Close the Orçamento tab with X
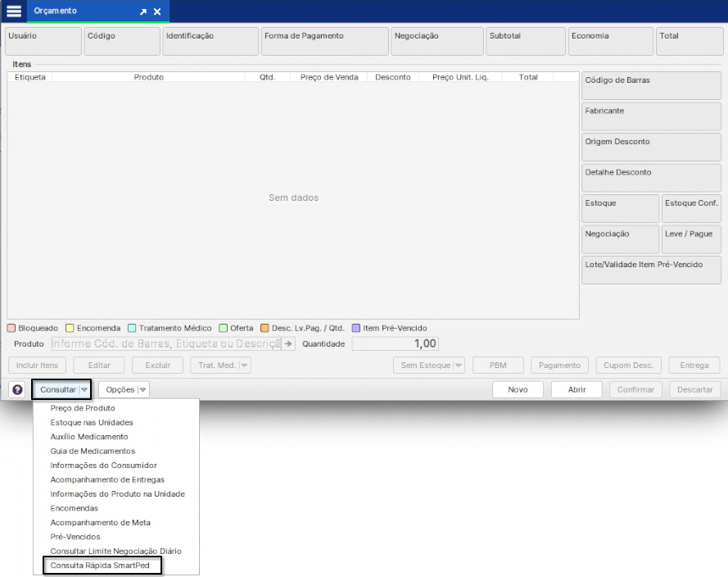 click(157, 12)
